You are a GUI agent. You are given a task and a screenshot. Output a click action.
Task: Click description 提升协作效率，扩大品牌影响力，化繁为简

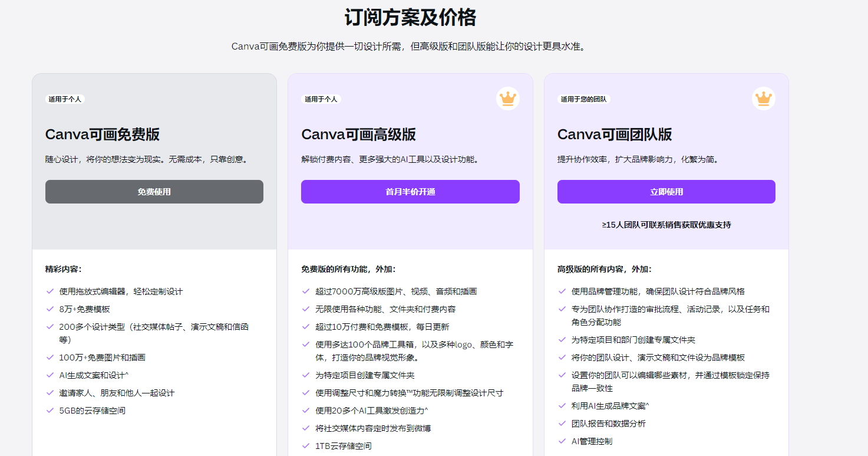(639, 159)
